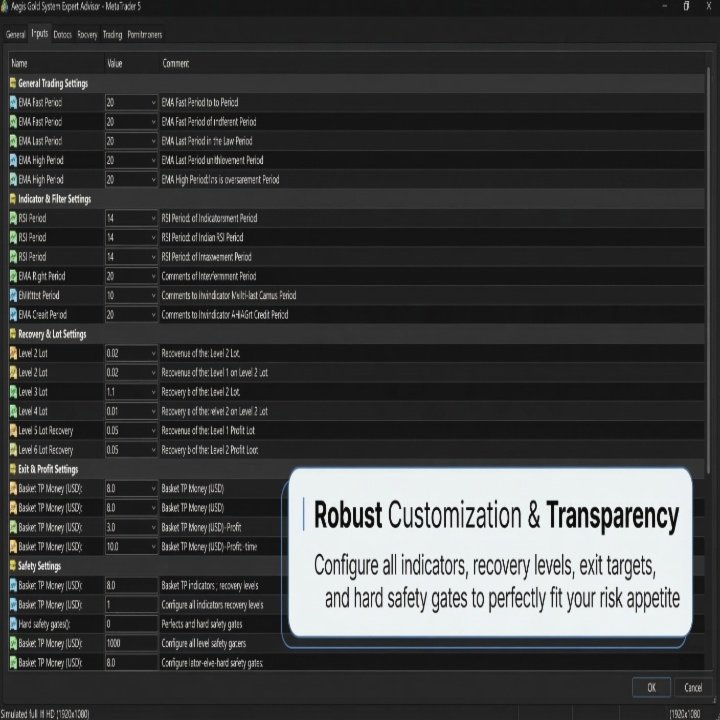This screenshot has width=720, height=720.
Task: Click the Level 4 Lot row icon
Action: click(13, 411)
